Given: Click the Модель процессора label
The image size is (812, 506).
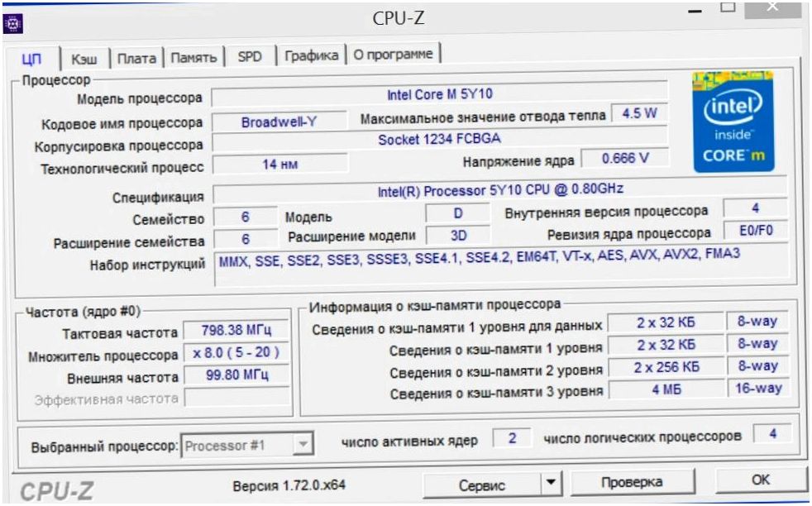Looking at the screenshot, I should pyautogui.click(x=139, y=98).
